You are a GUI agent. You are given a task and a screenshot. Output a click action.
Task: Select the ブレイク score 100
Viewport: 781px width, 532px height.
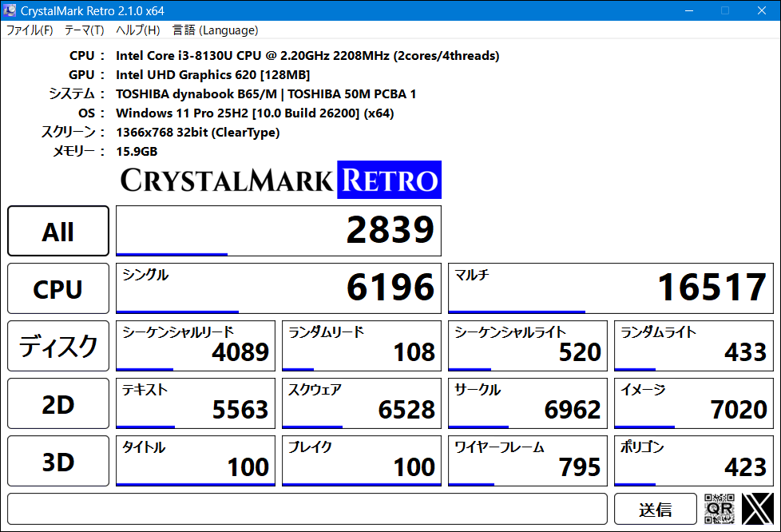click(x=362, y=461)
